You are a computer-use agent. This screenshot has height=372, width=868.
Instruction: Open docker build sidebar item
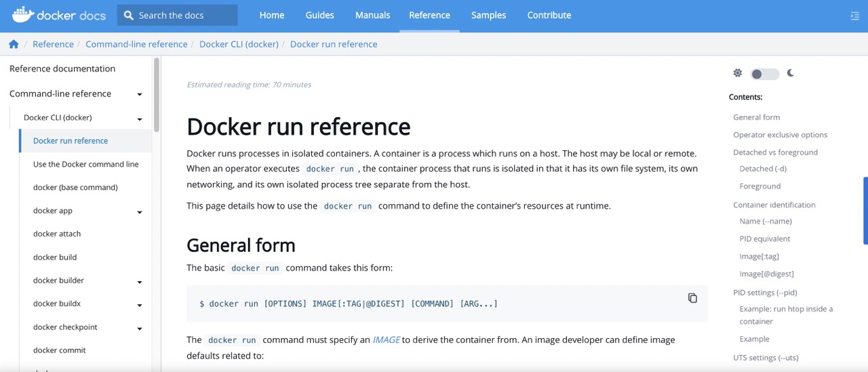[x=55, y=257]
